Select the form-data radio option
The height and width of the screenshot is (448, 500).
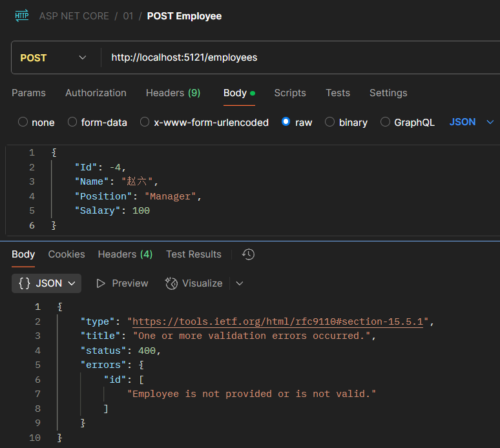click(72, 122)
